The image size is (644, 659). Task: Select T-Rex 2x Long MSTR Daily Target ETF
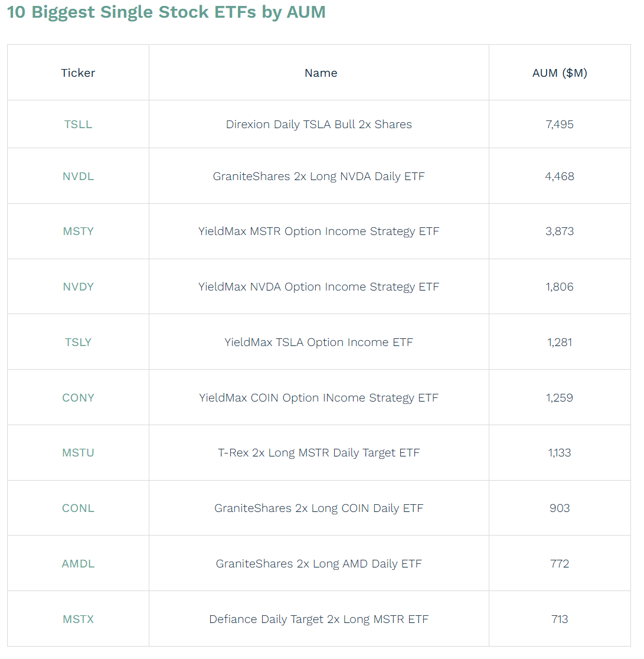click(x=319, y=453)
